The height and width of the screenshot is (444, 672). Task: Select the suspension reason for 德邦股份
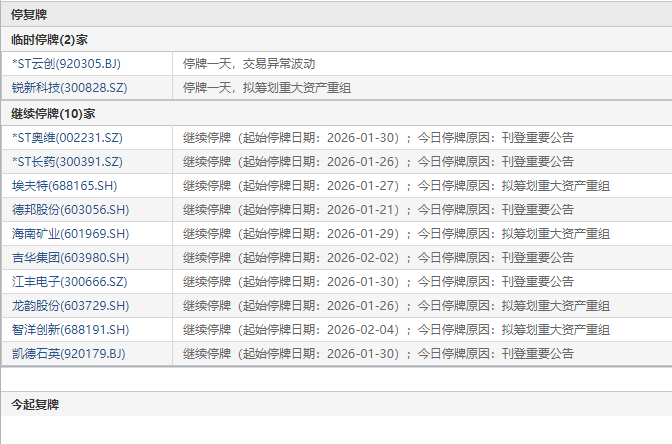pos(378,210)
